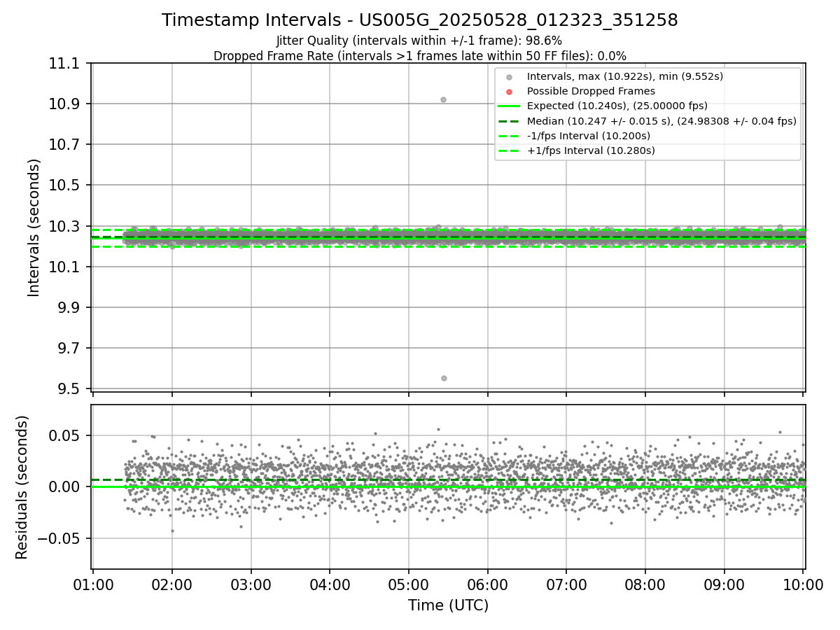Click the solid green line sample in the legend
Image resolution: width=840 pixels, height=630 pixels.
click(x=509, y=106)
